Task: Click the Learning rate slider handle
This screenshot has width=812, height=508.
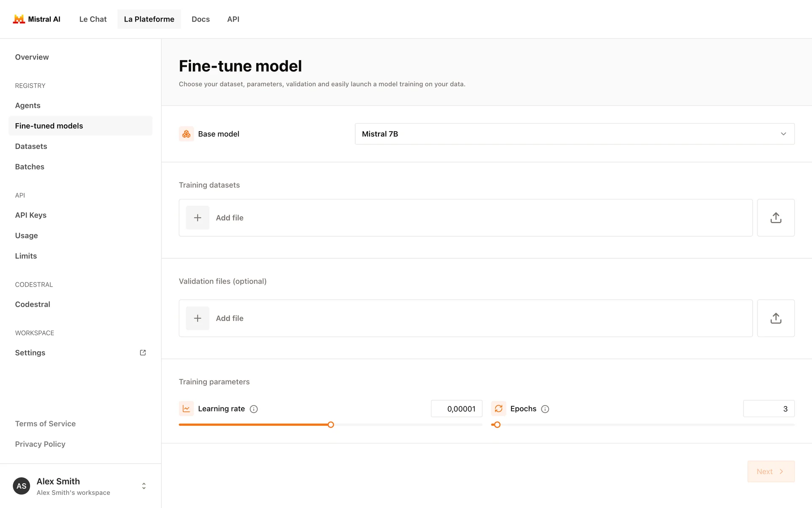Action: (331, 425)
